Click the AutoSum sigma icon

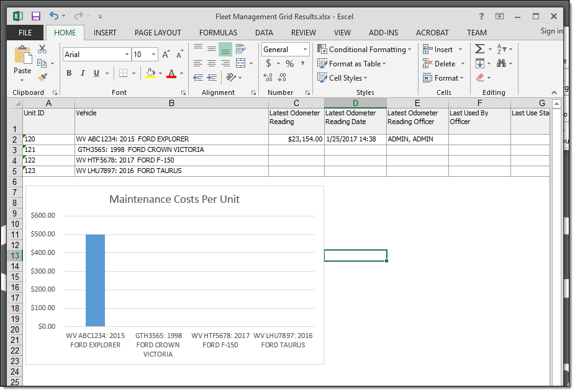(479, 49)
